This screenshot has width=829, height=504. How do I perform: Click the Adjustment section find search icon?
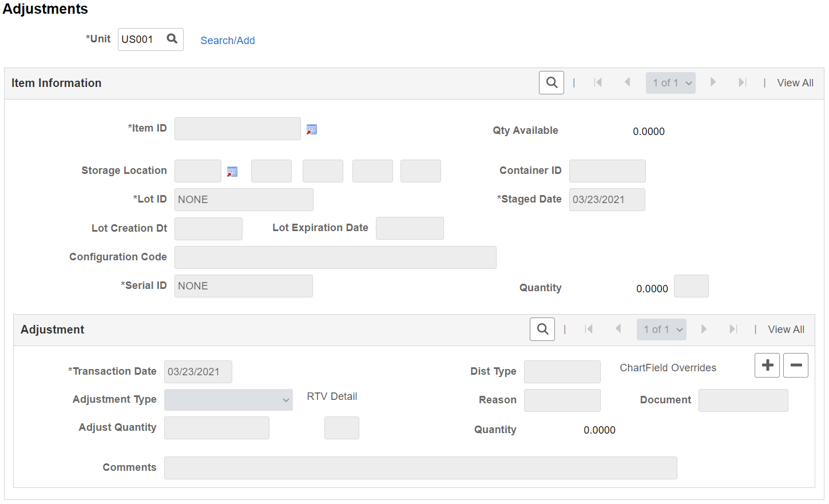click(542, 330)
